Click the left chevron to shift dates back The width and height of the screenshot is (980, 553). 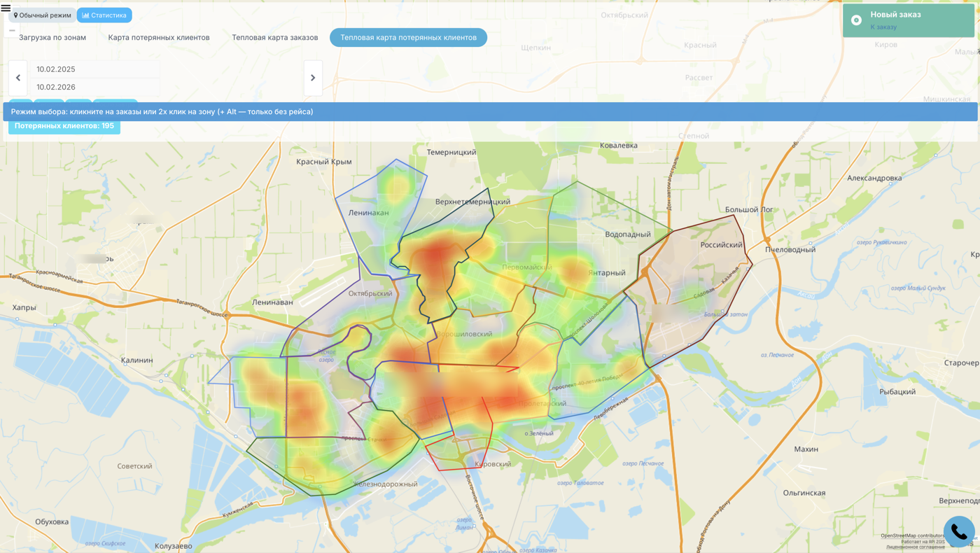tap(17, 77)
